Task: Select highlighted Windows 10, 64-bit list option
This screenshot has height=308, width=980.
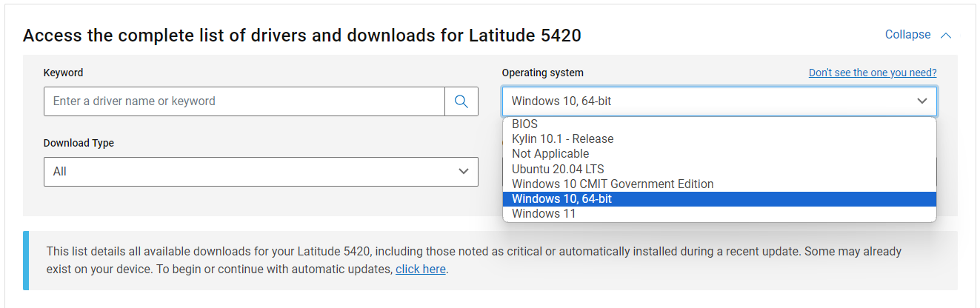Action: [561, 199]
